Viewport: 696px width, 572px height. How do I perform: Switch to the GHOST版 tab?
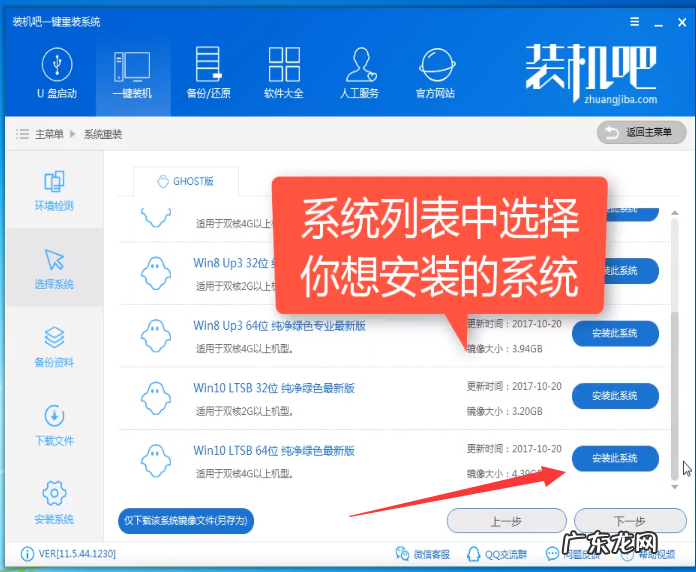click(x=186, y=181)
